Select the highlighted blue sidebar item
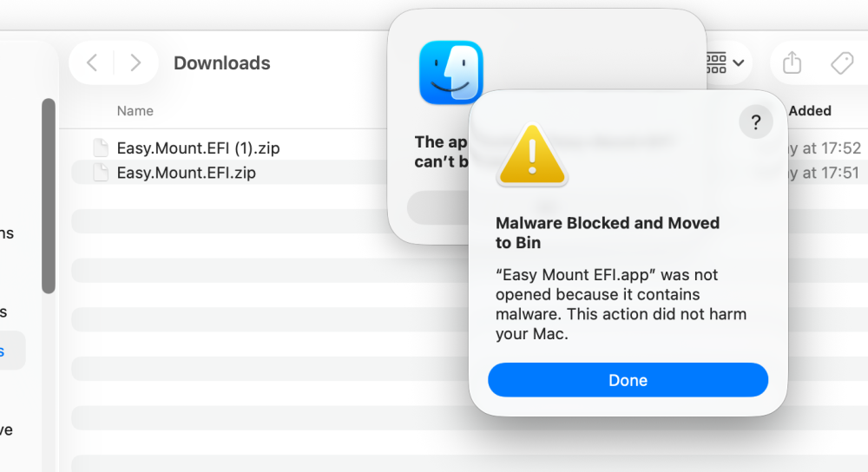This screenshot has width=868, height=472. pos(11,351)
